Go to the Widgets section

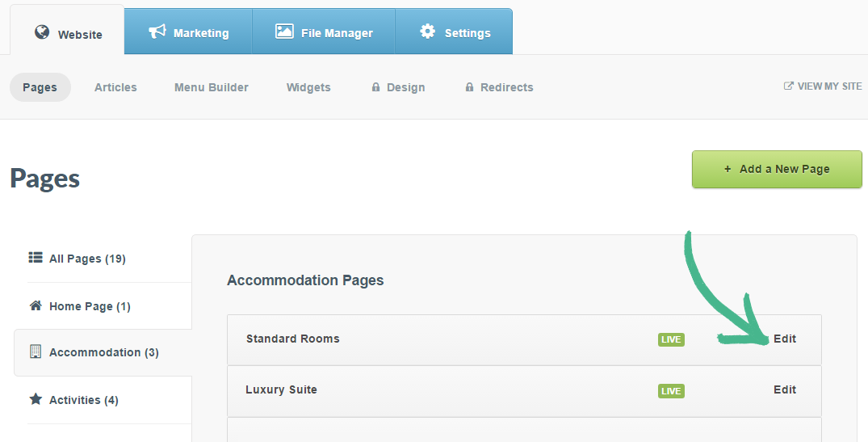coord(308,87)
